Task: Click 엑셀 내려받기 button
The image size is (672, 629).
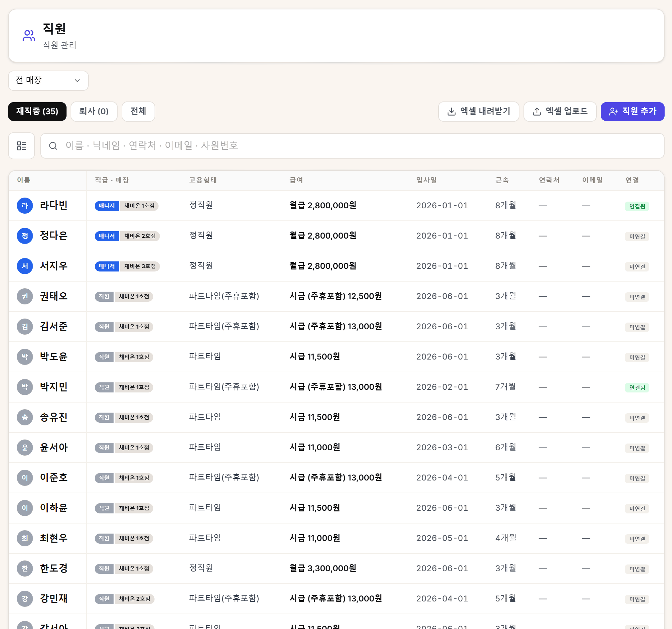Action: pos(479,111)
